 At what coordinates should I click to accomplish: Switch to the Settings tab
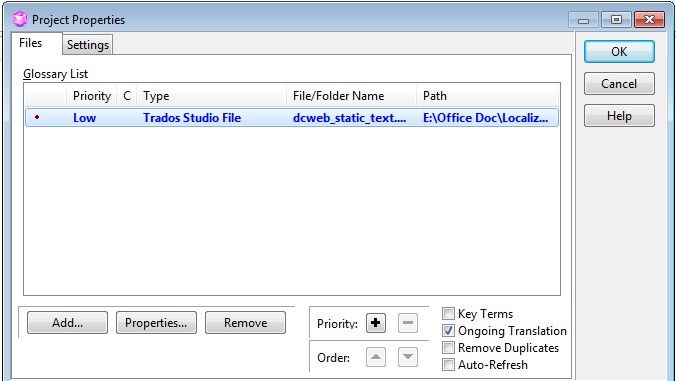pyautogui.click(x=88, y=45)
